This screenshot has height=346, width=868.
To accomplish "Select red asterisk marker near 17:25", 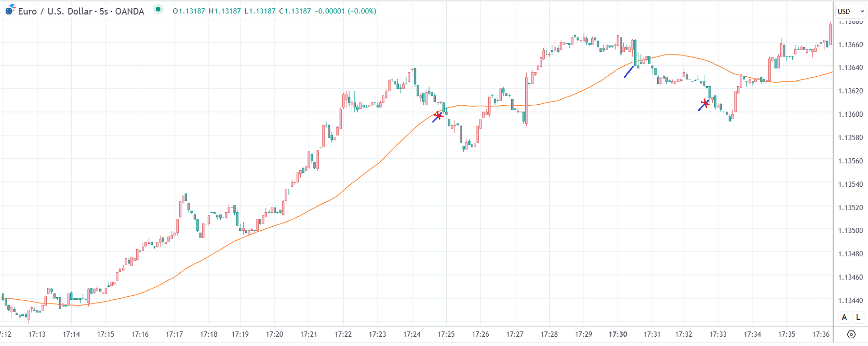I will [x=438, y=115].
